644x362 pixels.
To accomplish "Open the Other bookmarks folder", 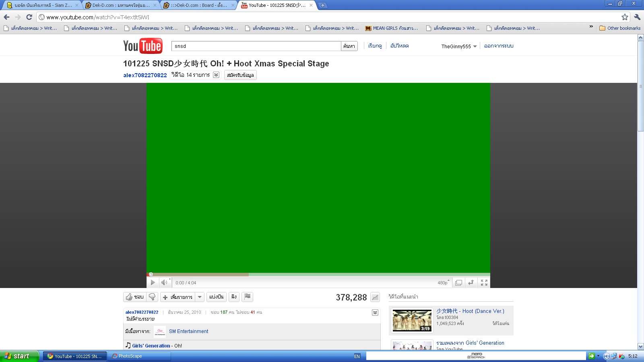I will [620, 28].
